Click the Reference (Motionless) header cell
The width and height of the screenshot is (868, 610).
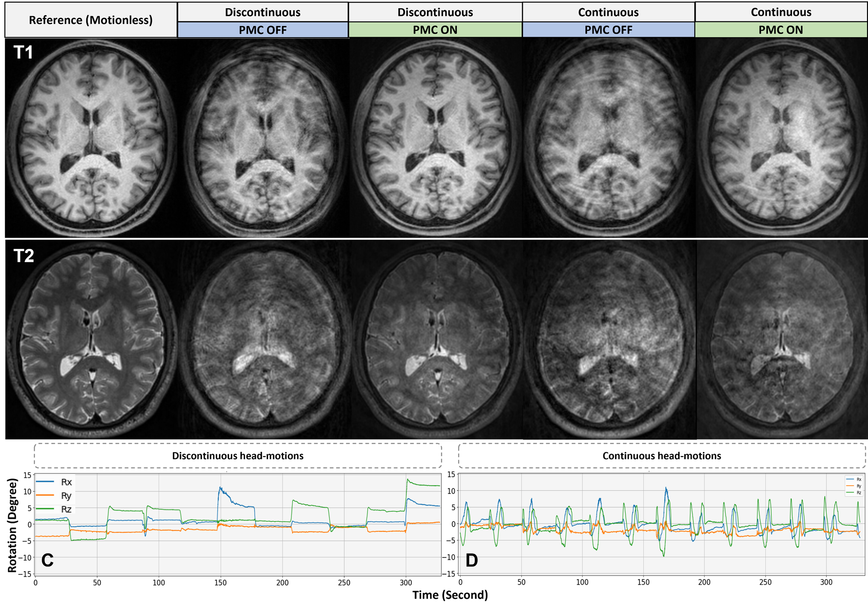[x=91, y=20]
